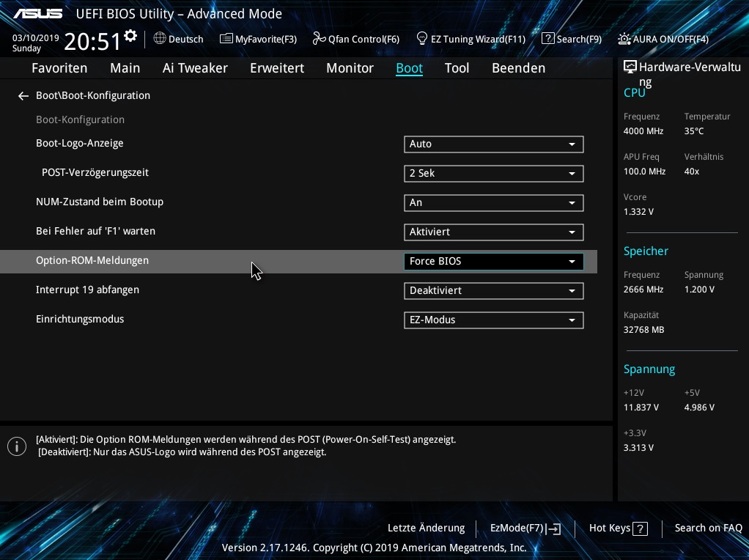Switch to the Beenden tab
Viewport: 749px width, 560px height.
[x=518, y=68]
